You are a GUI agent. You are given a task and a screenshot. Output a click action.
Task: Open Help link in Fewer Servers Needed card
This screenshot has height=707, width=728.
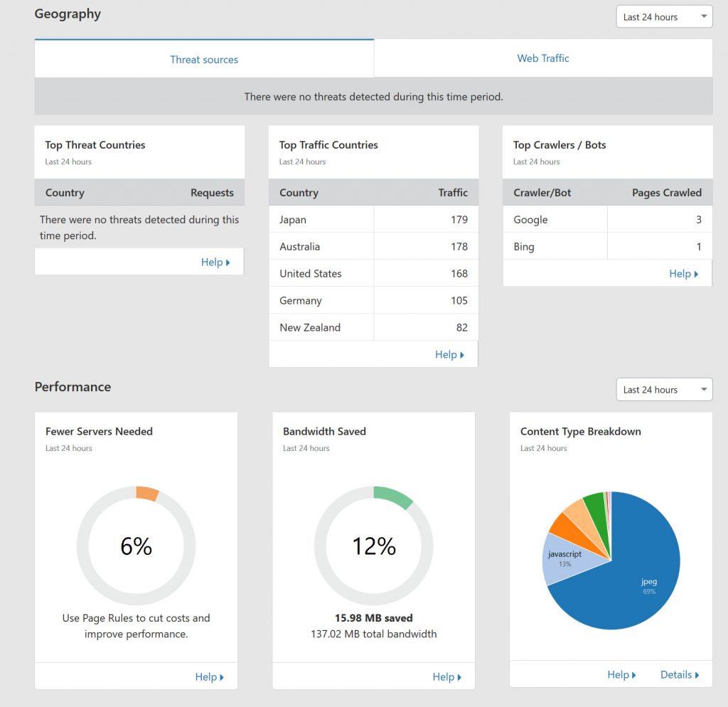coord(209,677)
